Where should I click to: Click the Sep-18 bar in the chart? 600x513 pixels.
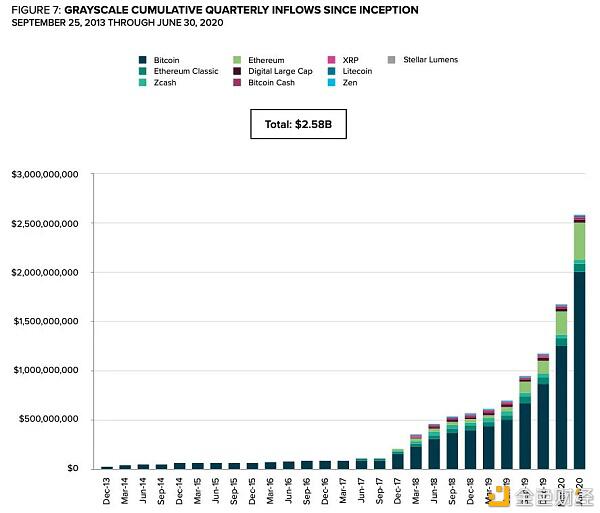452,443
